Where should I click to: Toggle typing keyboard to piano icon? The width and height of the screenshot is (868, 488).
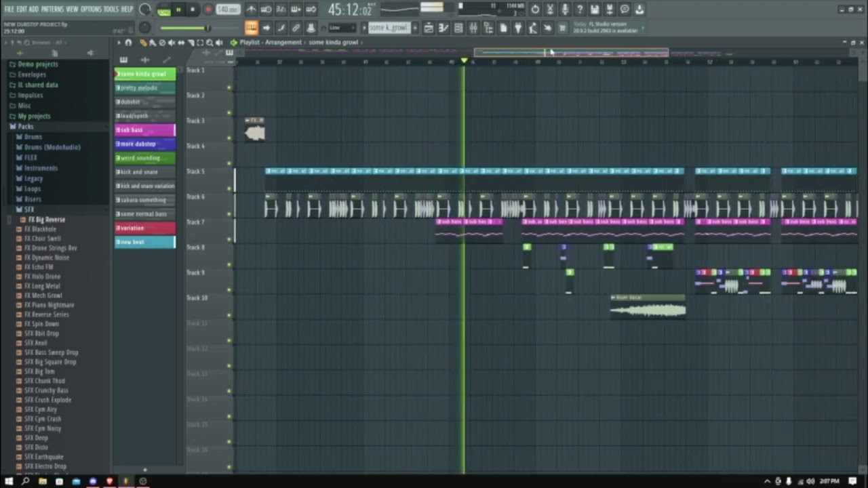(x=252, y=28)
